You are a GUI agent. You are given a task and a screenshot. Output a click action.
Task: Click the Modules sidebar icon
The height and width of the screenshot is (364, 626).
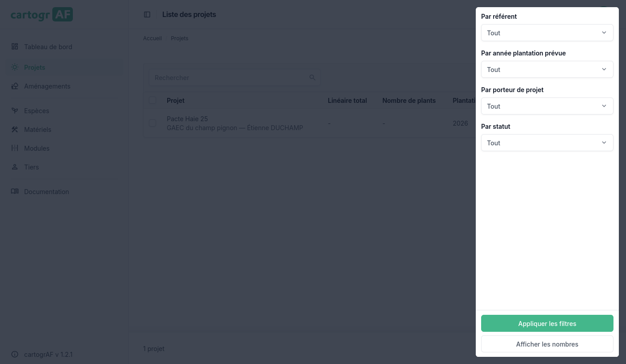click(x=15, y=148)
